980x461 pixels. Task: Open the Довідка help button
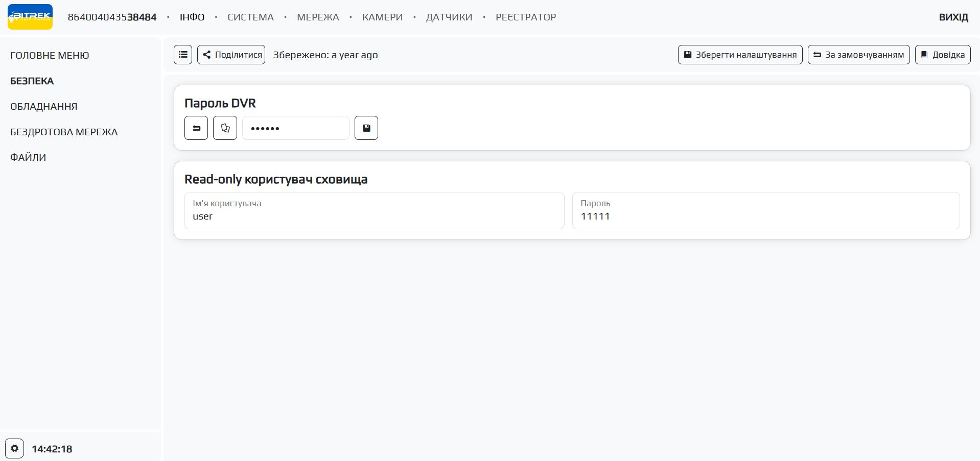tap(943, 55)
